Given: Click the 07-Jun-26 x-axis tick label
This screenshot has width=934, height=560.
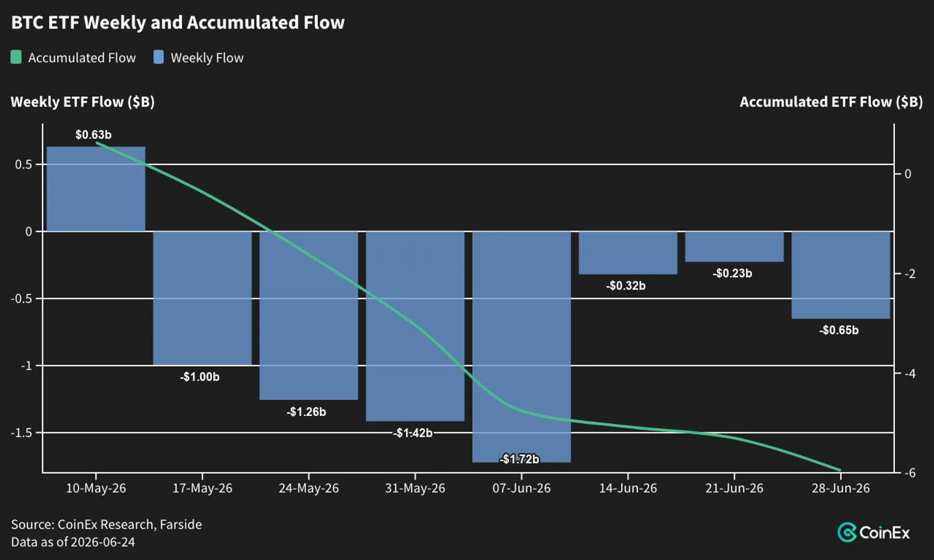Looking at the screenshot, I should [521, 488].
